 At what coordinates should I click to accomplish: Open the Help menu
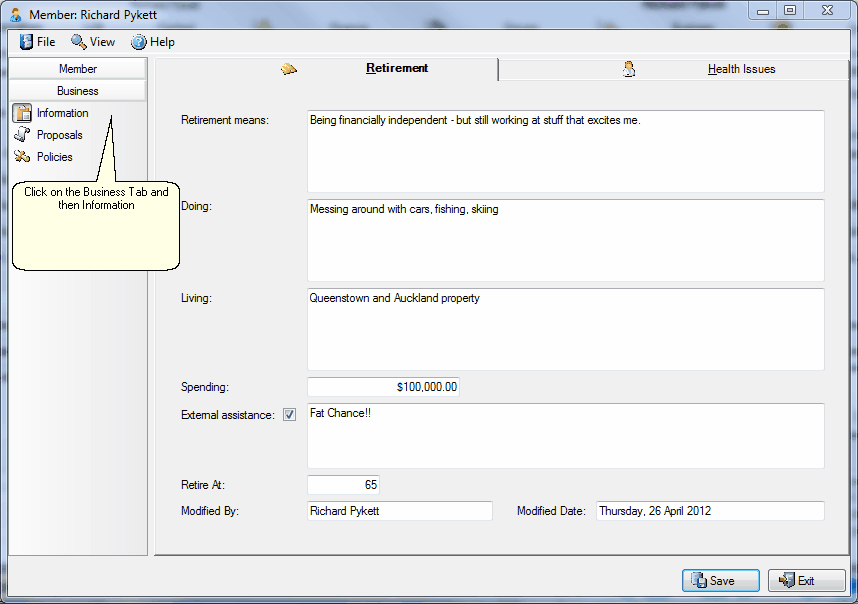pyautogui.click(x=153, y=42)
